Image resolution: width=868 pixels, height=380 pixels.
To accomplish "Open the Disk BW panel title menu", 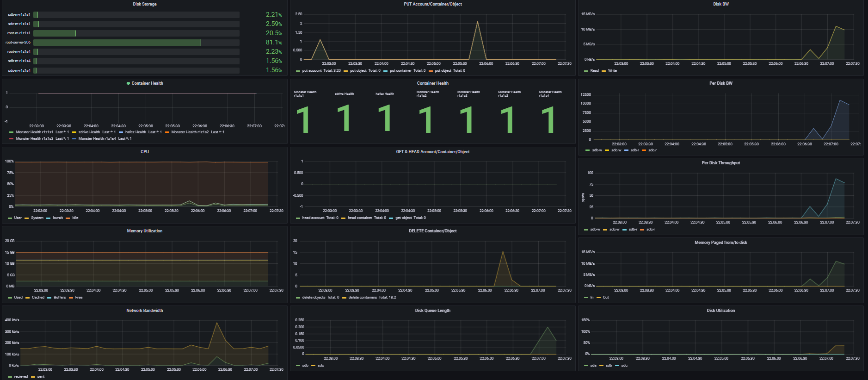I will pos(721,4).
